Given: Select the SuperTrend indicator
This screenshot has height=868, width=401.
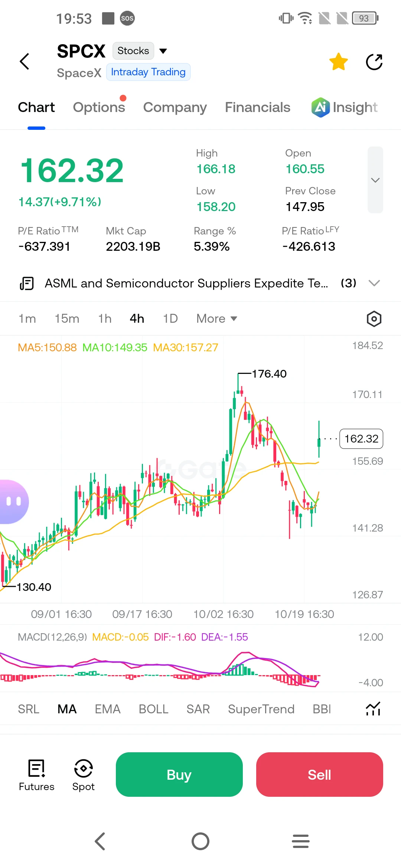Looking at the screenshot, I should click(x=261, y=709).
